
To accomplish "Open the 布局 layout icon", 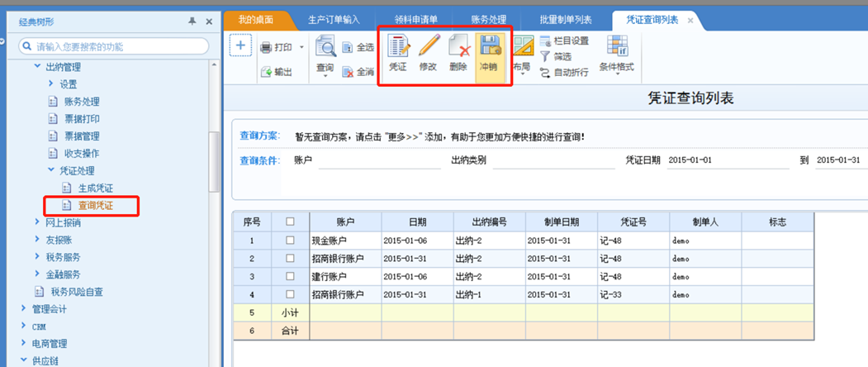I will pyautogui.click(x=522, y=46).
